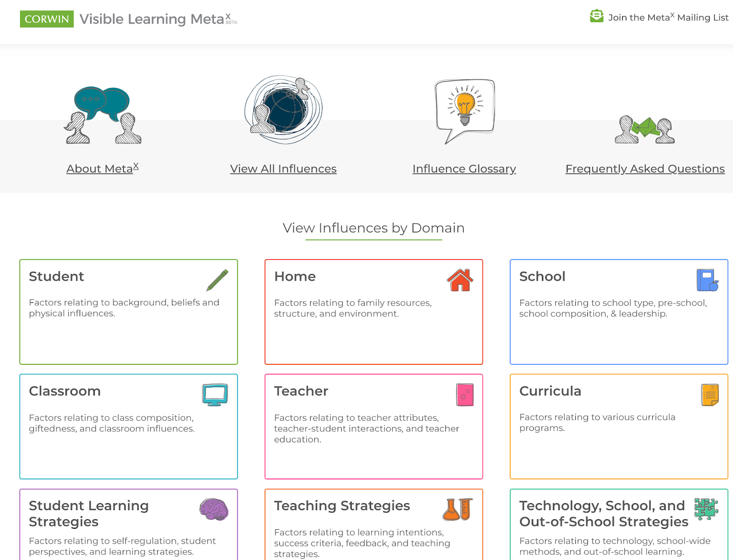Select the Teacher domain heading
The height and width of the screenshot is (560, 733).
pyautogui.click(x=301, y=391)
